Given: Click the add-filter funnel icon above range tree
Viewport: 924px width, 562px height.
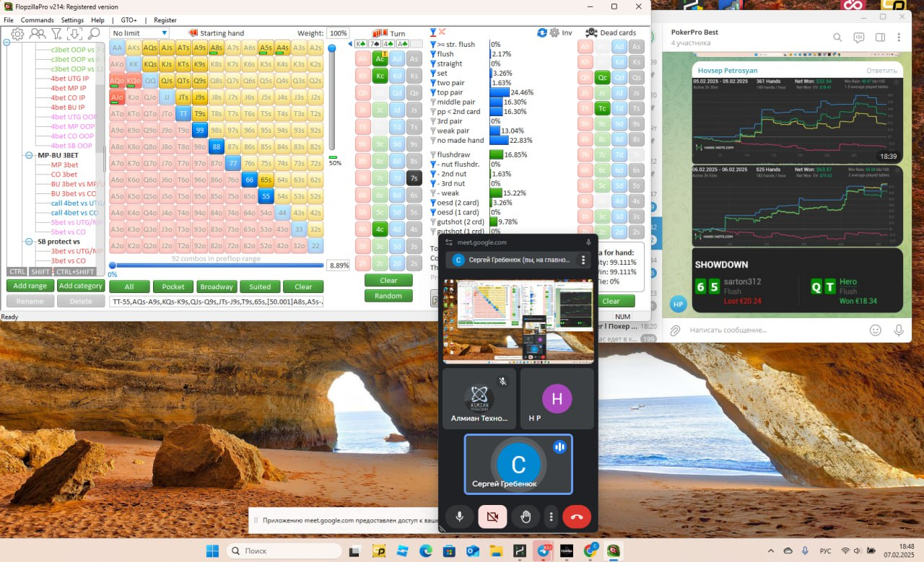Looking at the screenshot, I should [x=56, y=33].
